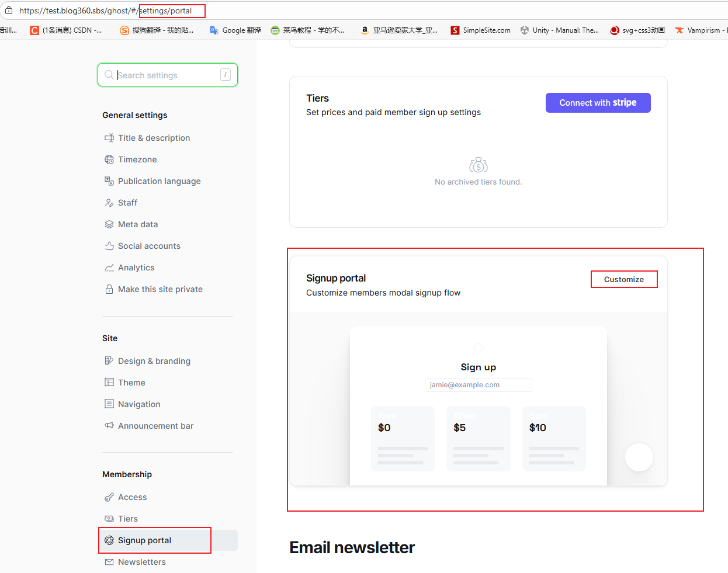Click the Social accounts thumbs-up icon
Screen dimensions: 728x573
(x=109, y=246)
